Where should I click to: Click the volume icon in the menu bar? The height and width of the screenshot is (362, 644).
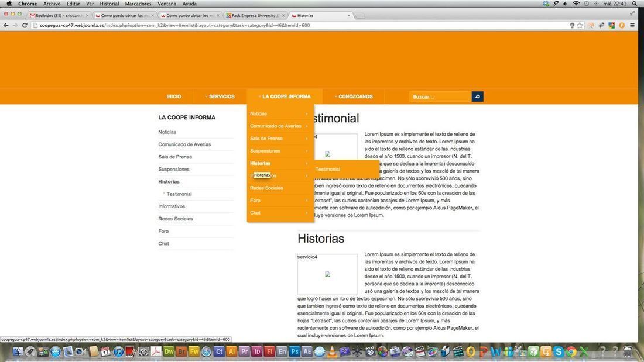coord(566,4)
